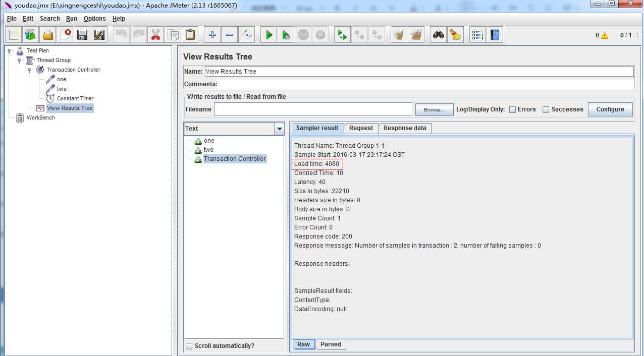Image resolution: width=644 pixels, height=356 pixels.
Task: Click the Clear results broom icon
Action: [x=399, y=35]
